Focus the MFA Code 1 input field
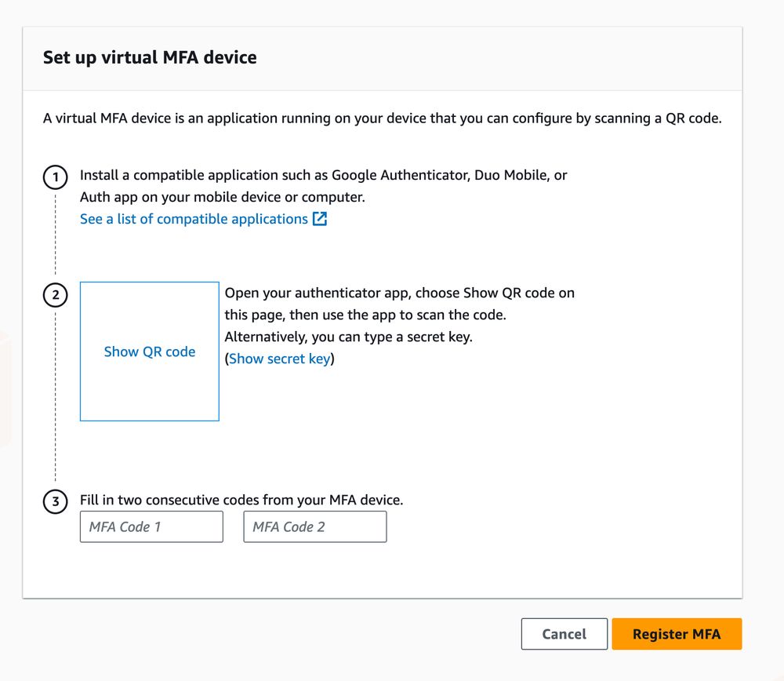This screenshot has height=681, width=784. (x=151, y=526)
